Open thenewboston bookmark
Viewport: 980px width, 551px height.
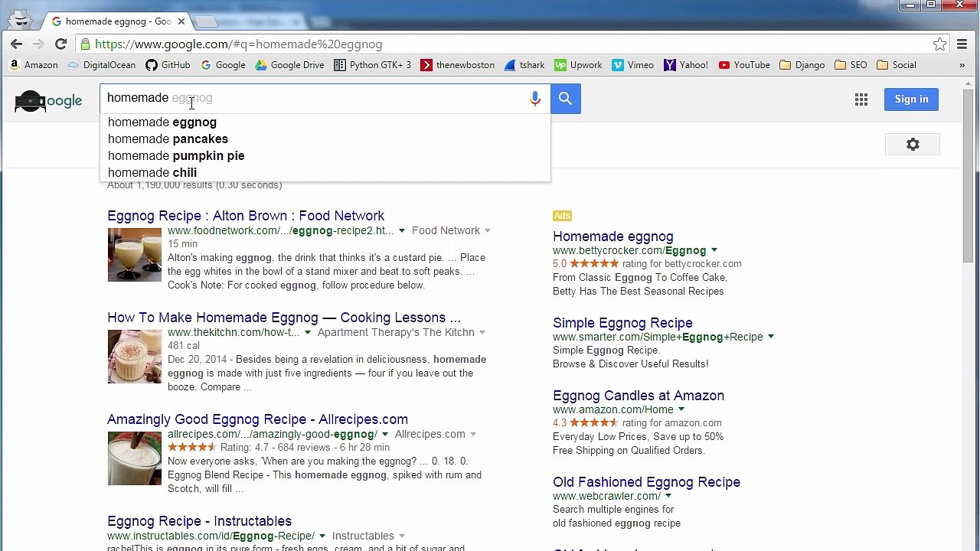[x=458, y=65]
